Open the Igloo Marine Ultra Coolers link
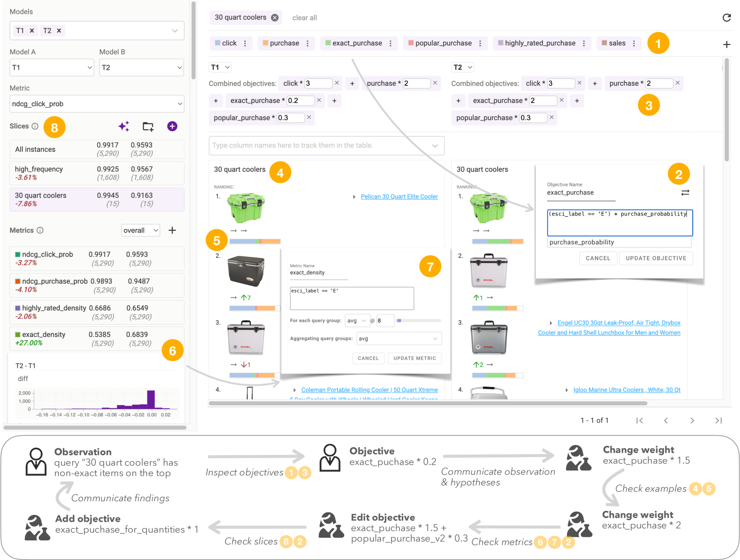 pyautogui.click(x=626, y=390)
